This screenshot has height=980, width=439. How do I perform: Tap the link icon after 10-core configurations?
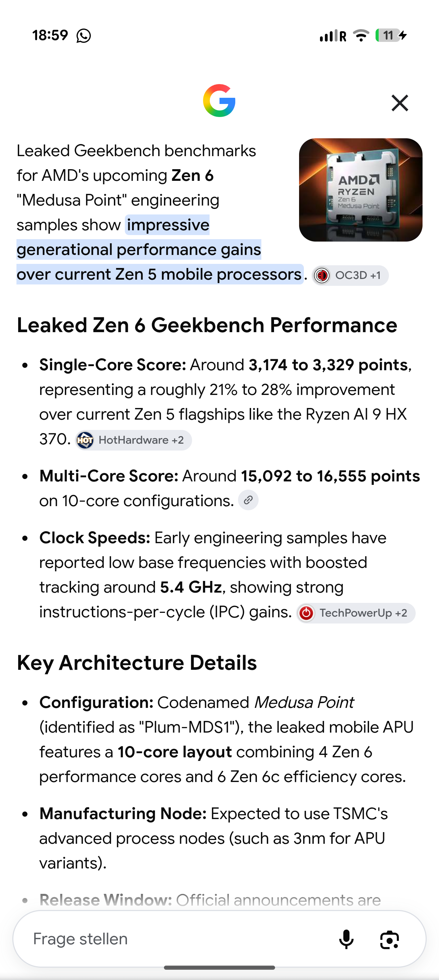248,500
